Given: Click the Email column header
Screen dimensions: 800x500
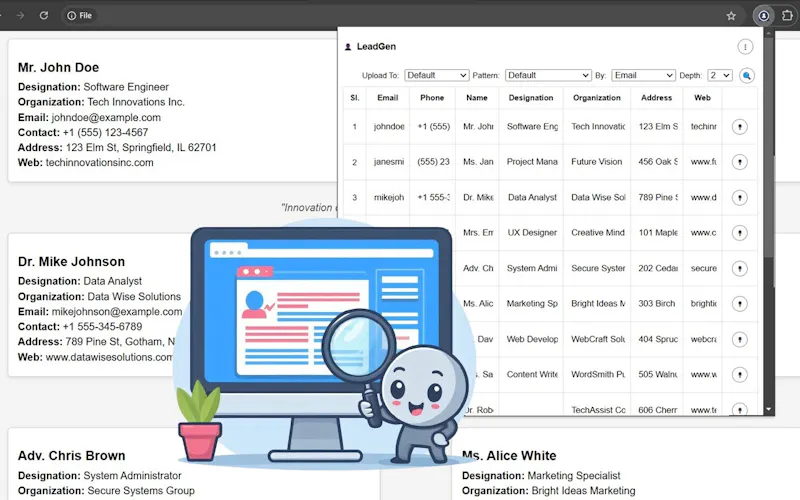Looking at the screenshot, I should pyautogui.click(x=388, y=97).
